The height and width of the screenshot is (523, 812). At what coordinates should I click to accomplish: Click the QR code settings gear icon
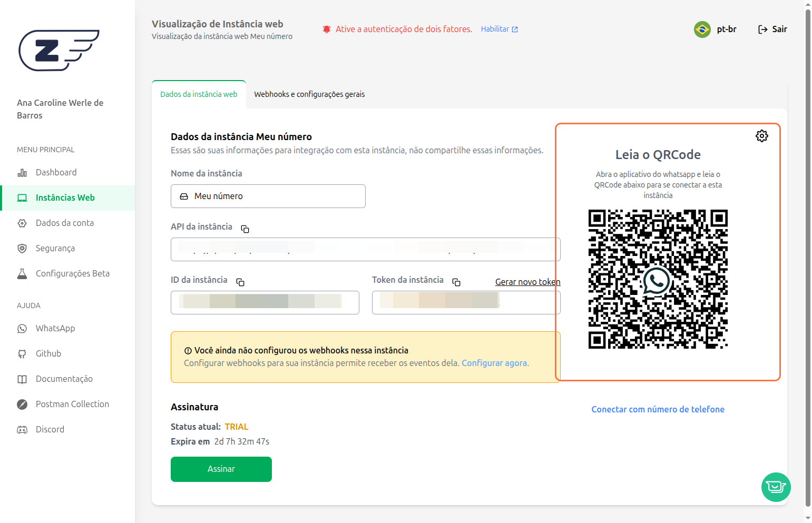tap(761, 136)
